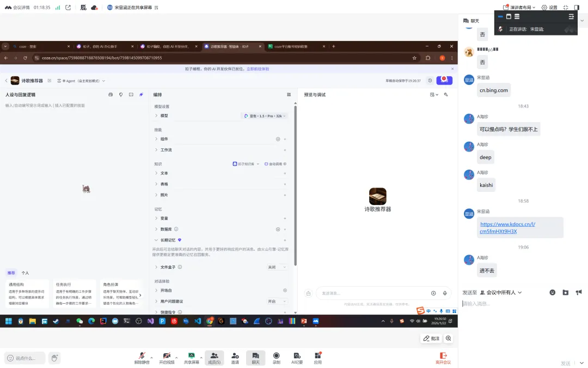
Task: Click the shared-screen options icon after 正在共享屏幕
Action: click(x=156, y=8)
